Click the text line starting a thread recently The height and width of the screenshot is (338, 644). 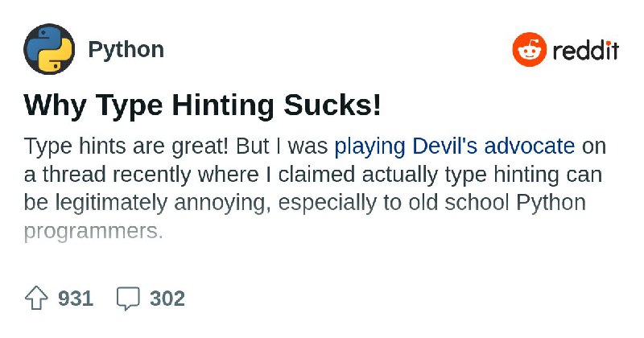click(x=313, y=175)
